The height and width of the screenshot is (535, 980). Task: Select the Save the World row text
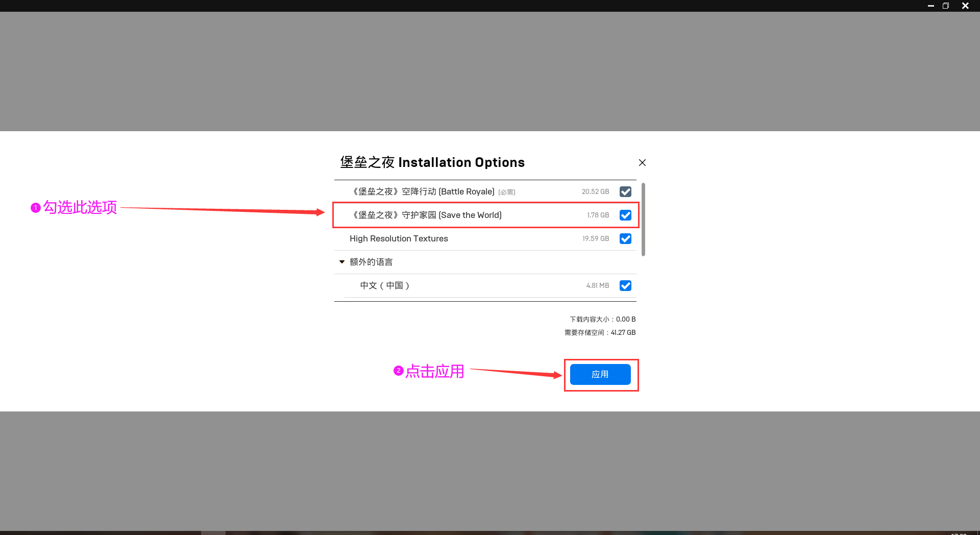pyautogui.click(x=427, y=215)
